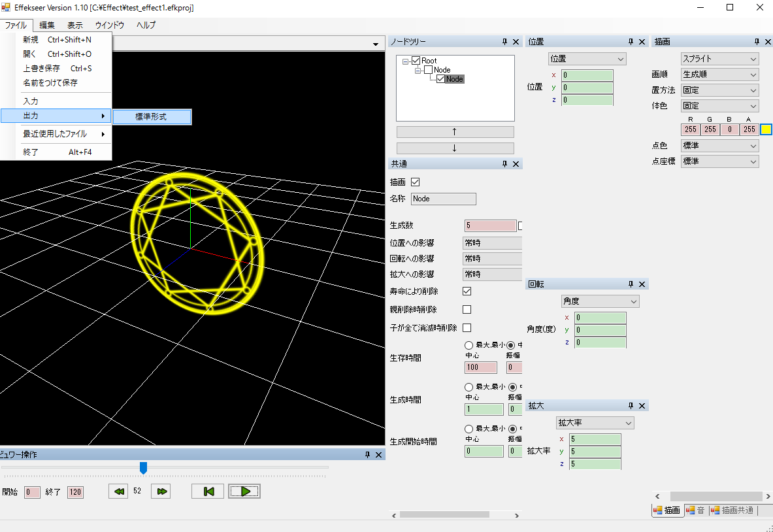Image resolution: width=773 pixels, height=532 pixels.
Task: Move the selected node down
Action: (x=455, y=148)
